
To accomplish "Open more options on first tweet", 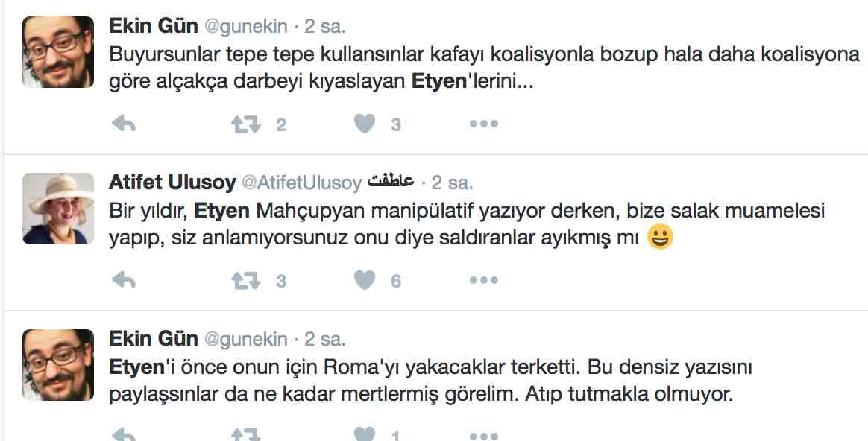I will [483, 124].
